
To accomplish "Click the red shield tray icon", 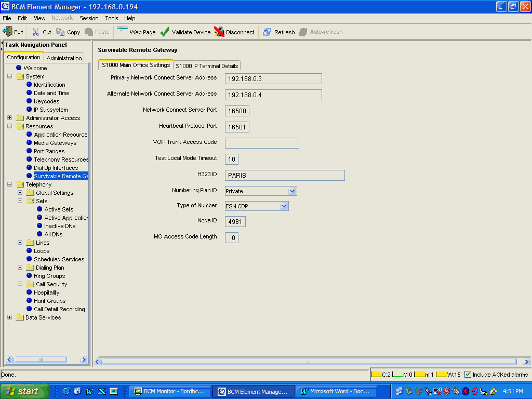I will [446, 391].
